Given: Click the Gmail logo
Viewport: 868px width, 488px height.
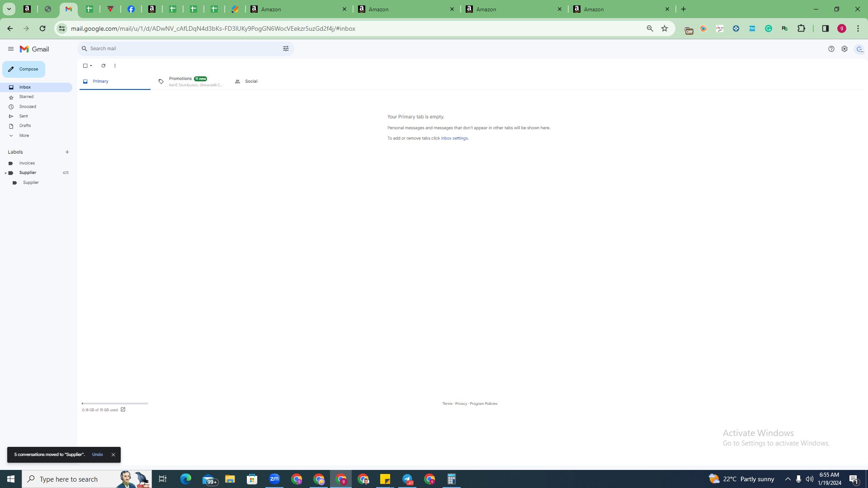Looking at the screenshot, I should [x=34, y=49].
